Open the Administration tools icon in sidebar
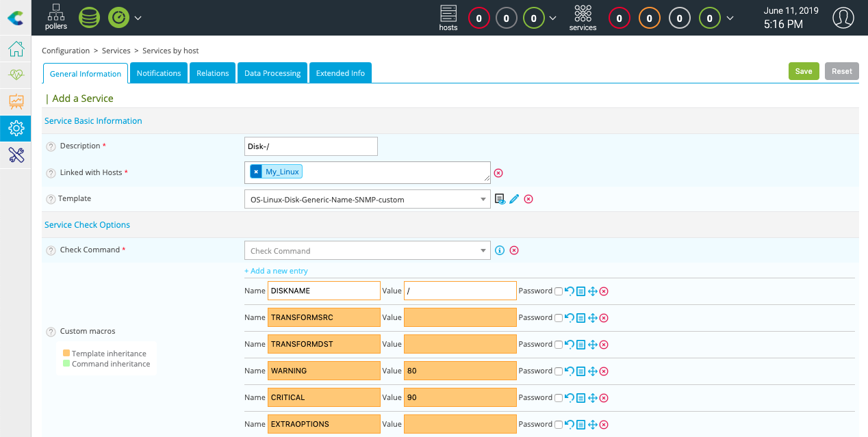868x437 pixels. (x=16, y=155)
